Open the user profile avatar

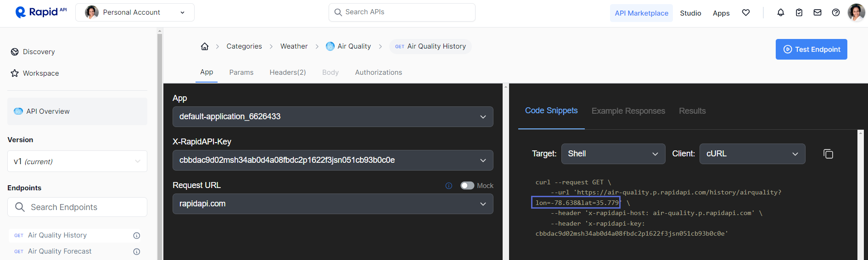856,12
